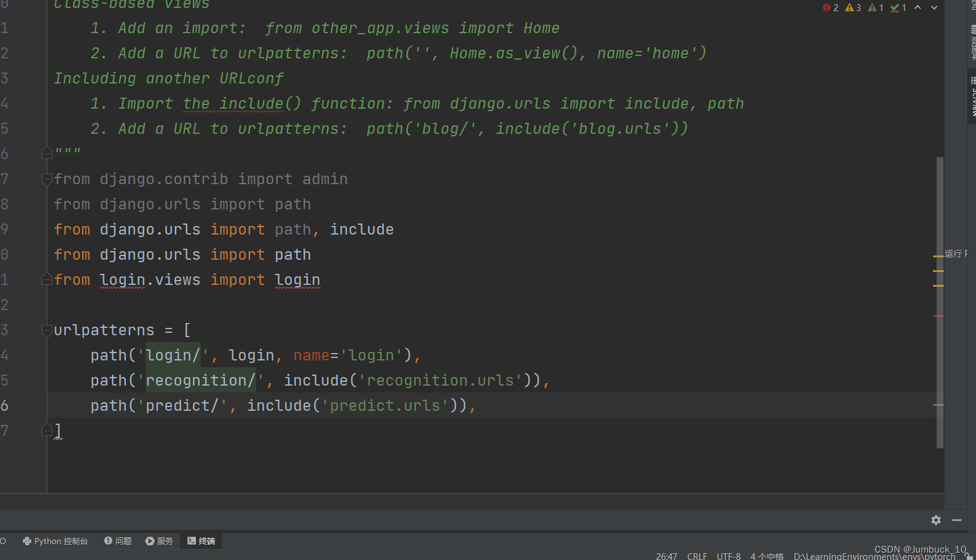Image resolution: width=976 pixels, height=560 pixels.
Task: Change CRLF line separator in status bar
Action: (697, 556)
